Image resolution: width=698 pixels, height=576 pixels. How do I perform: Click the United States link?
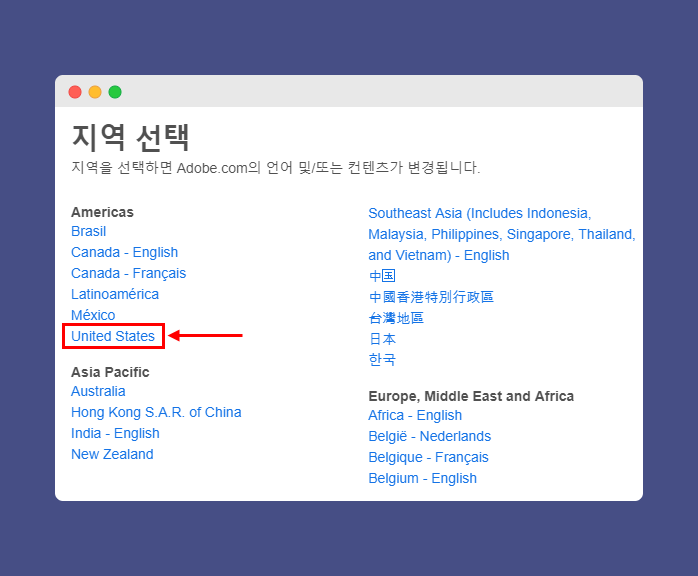tap(113, 336)
